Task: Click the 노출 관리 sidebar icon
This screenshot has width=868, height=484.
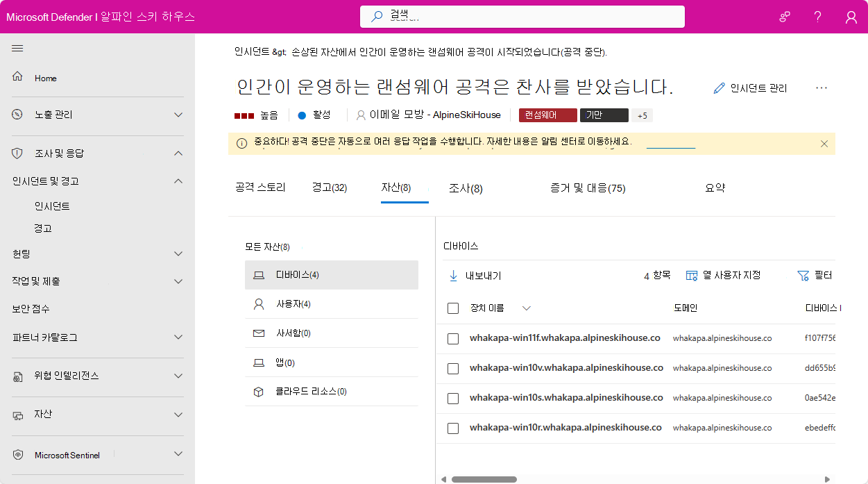Action: 17,114
